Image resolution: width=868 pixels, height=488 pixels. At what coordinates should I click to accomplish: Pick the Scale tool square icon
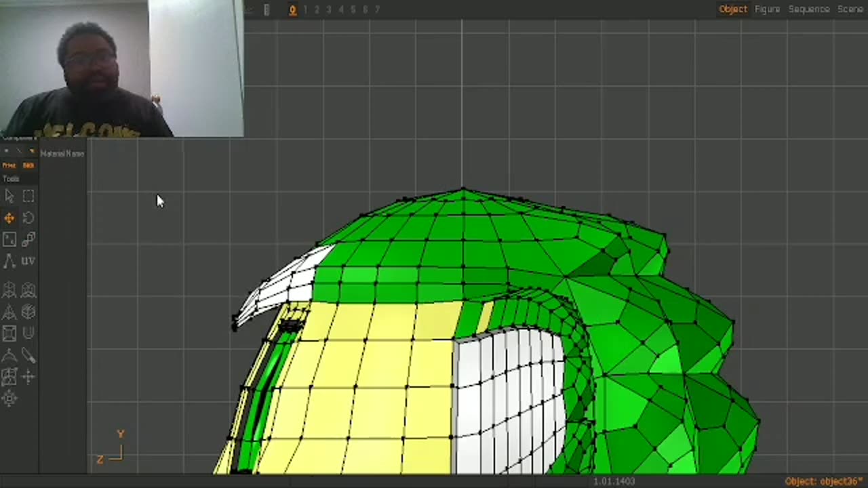click(9, 239)
